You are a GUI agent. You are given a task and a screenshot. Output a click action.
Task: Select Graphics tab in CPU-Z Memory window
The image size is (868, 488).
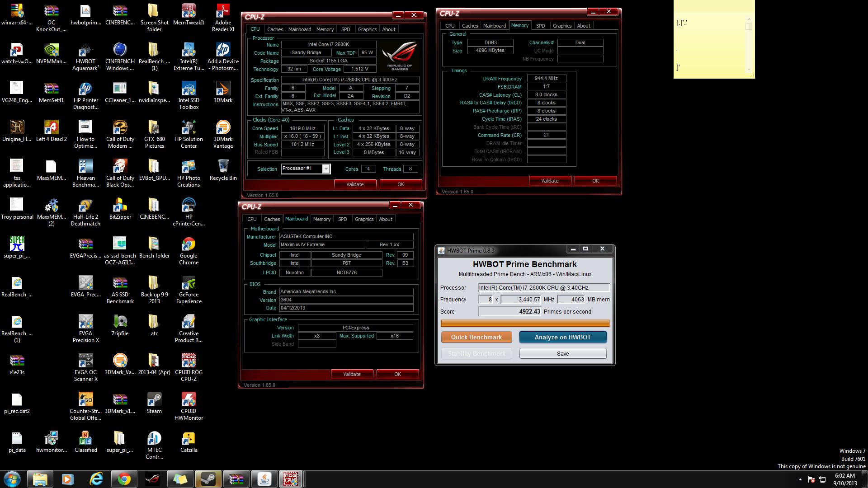tap(562, 26)
